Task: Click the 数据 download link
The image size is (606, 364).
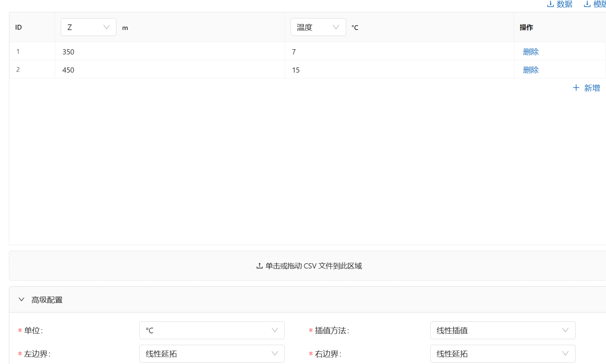Action: pos(560,4)
